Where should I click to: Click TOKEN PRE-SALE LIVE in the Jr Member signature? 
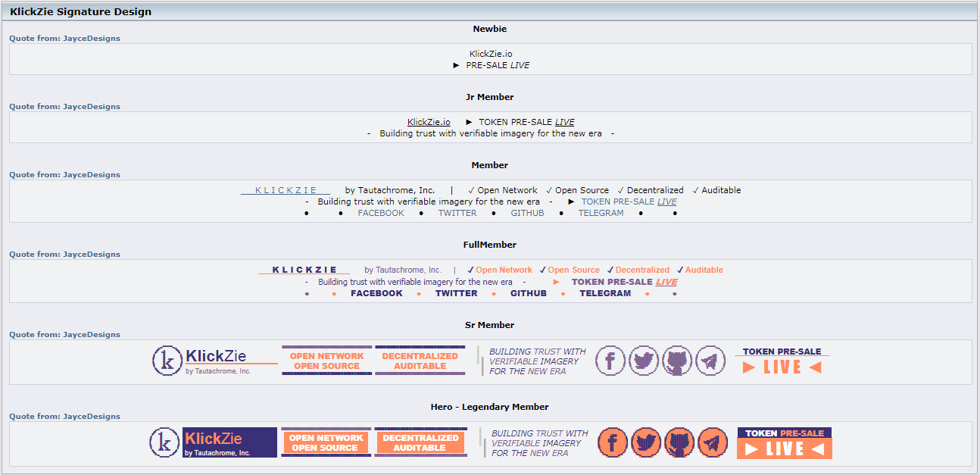tap(526, 122)
